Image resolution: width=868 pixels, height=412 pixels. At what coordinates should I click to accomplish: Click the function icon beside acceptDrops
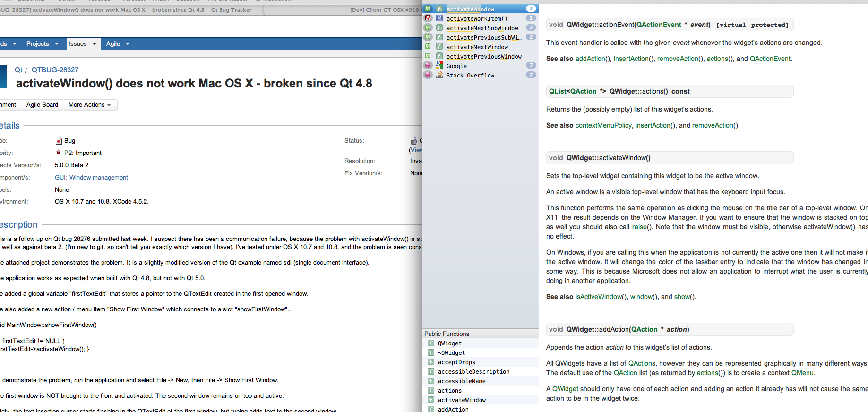tap(431, 362)
